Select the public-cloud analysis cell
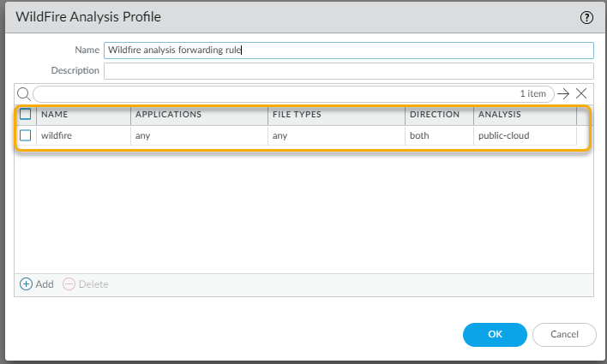607x364 pixels. (524, 135)
